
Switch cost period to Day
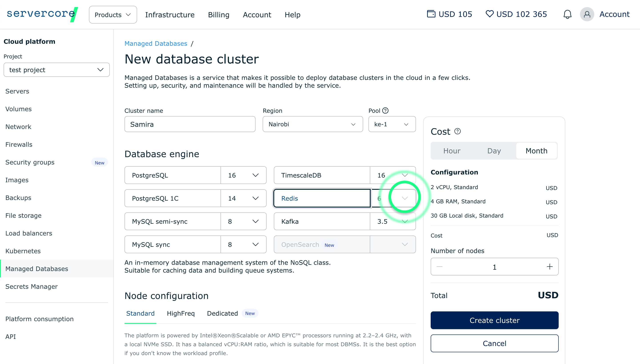[x=494, y=151]
